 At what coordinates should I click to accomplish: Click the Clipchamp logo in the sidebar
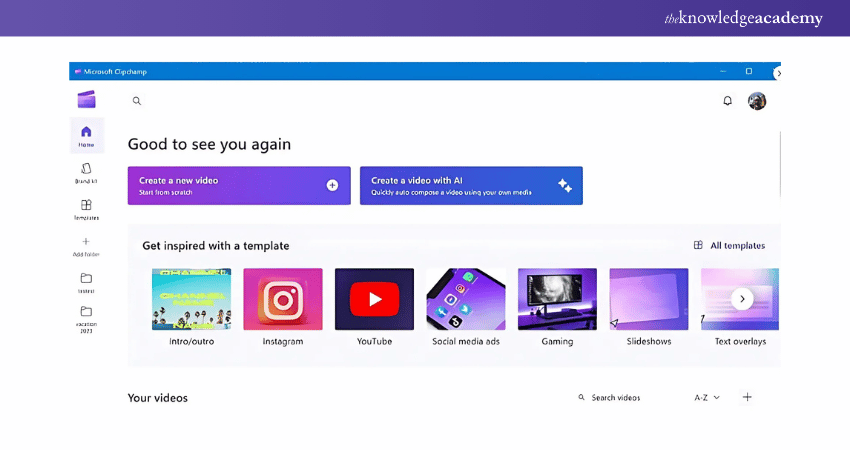coord(86,99)
